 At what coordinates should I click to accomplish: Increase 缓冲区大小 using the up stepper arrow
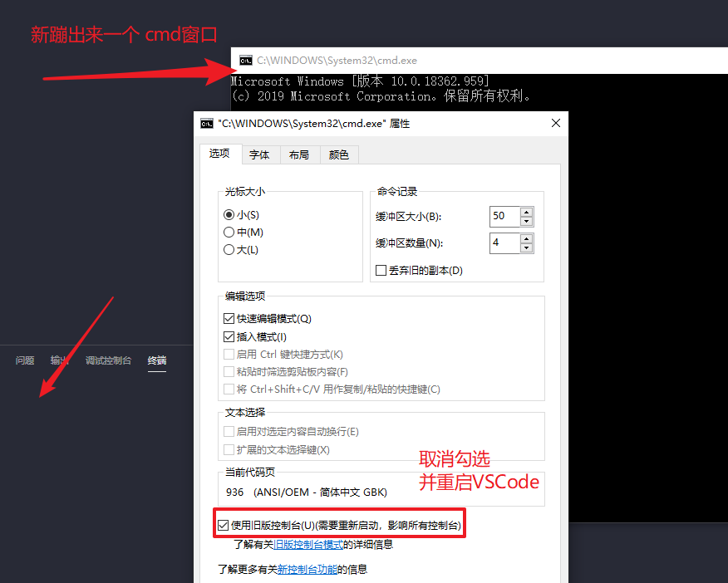pos(526,211)
